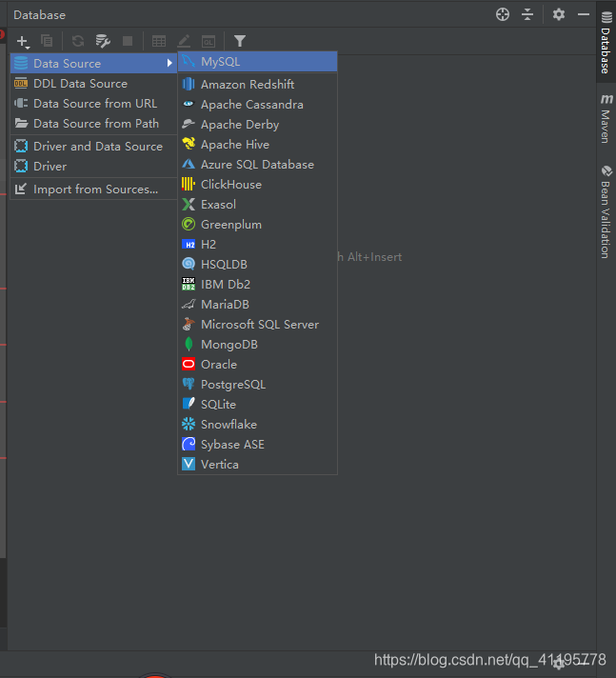Choose Apache Cassandra data source

(258, 104)
